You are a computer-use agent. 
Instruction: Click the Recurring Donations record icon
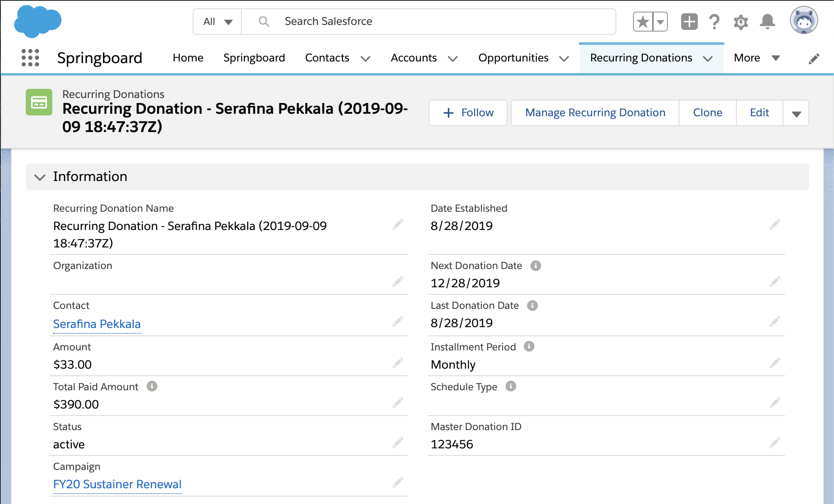(39, 102)
